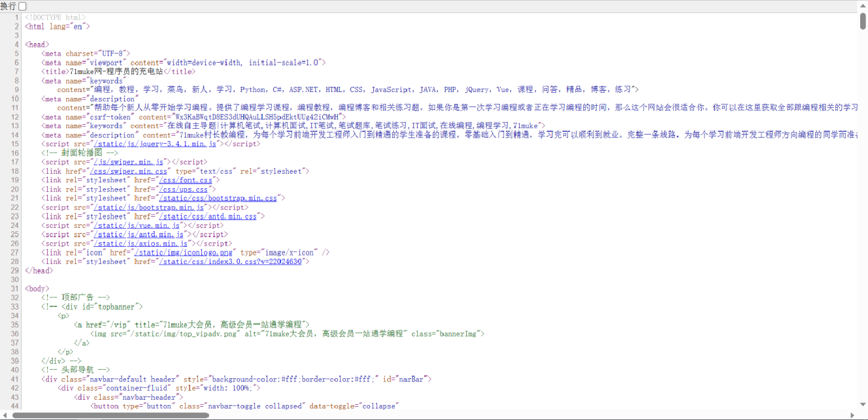Click the 'class="container-fluid"' div line
This screenshot has width=868, height=420.
[x=159, y=388]
